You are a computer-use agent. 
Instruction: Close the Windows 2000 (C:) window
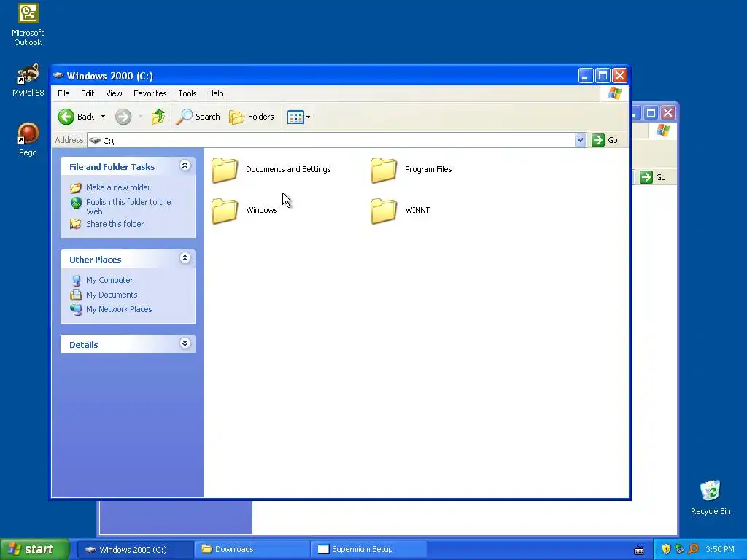(x=619, y=75)
